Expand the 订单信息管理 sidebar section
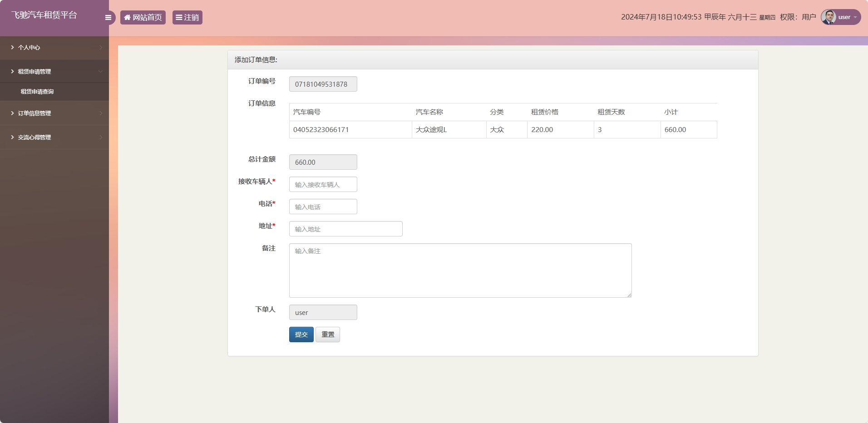 (35, 113)
